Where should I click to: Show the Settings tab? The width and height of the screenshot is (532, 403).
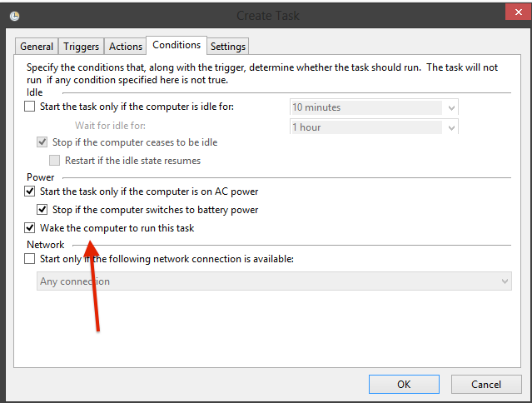click(x=228, y=47)
